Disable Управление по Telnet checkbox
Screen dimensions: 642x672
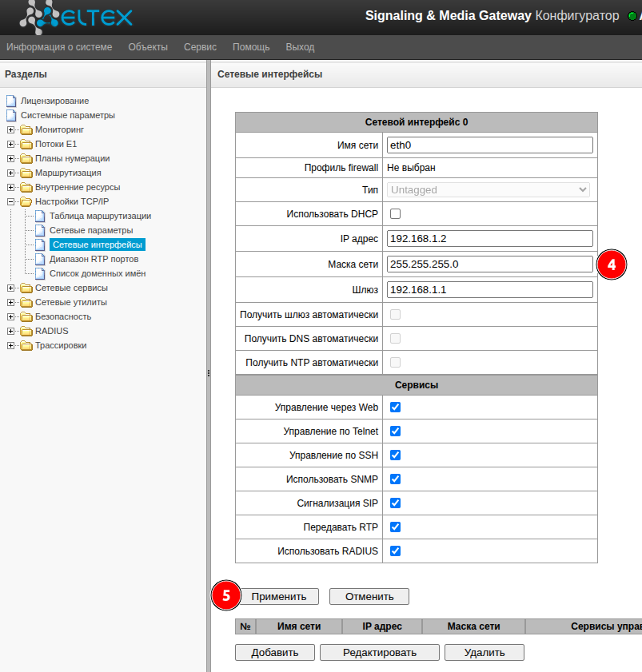(x=395, y=431)
